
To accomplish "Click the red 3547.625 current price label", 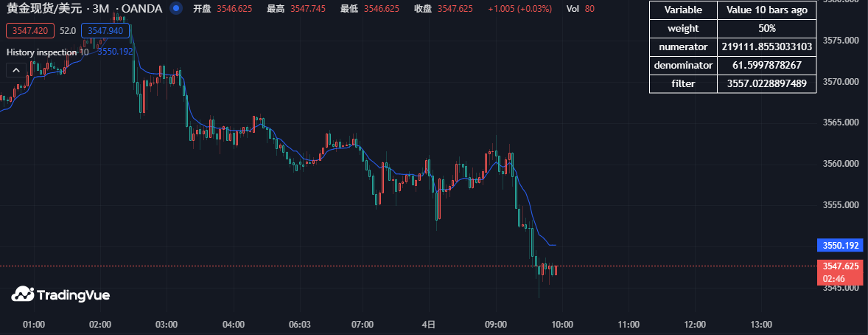I will (841, 266).
